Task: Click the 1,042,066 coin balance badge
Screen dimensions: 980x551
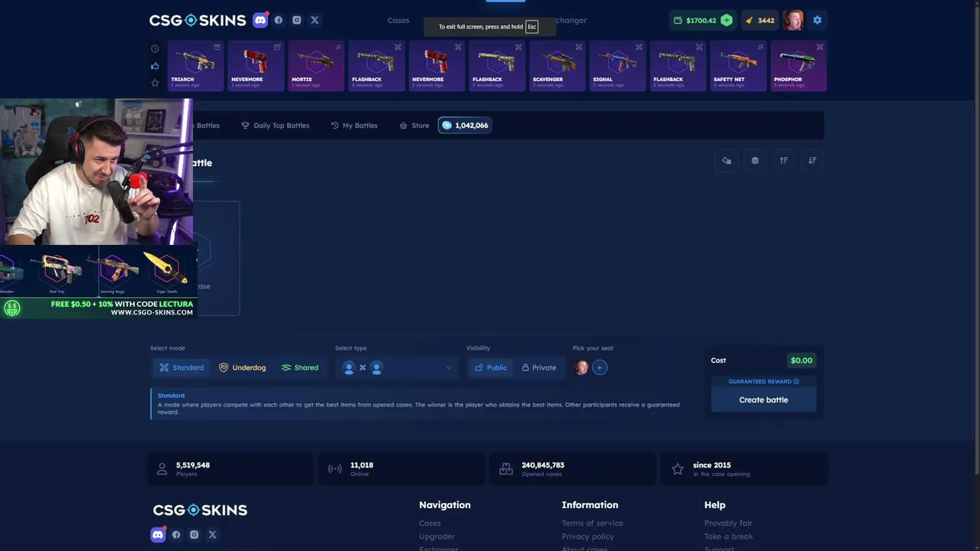Action: pos(465,126)
